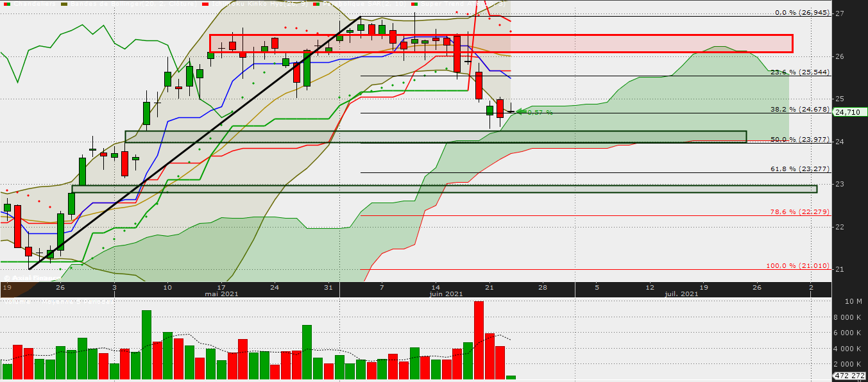Viewport: 868px width, 382px height.
Task: Select the black ascending trend line
Action: tap(195, 143)
